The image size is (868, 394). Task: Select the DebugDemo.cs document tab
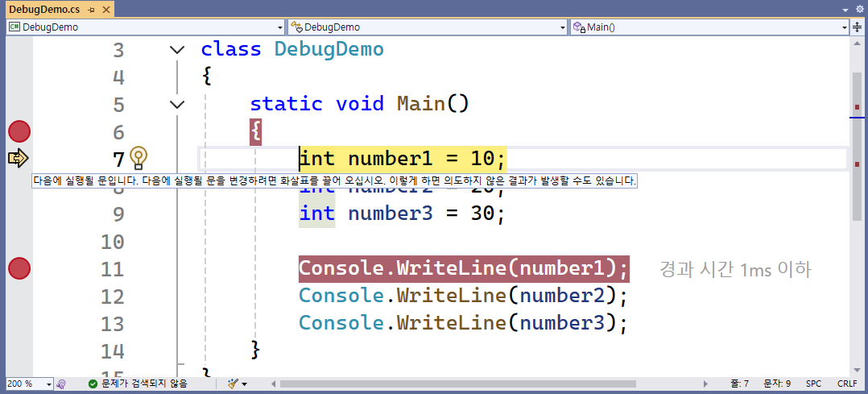[45, 9]
